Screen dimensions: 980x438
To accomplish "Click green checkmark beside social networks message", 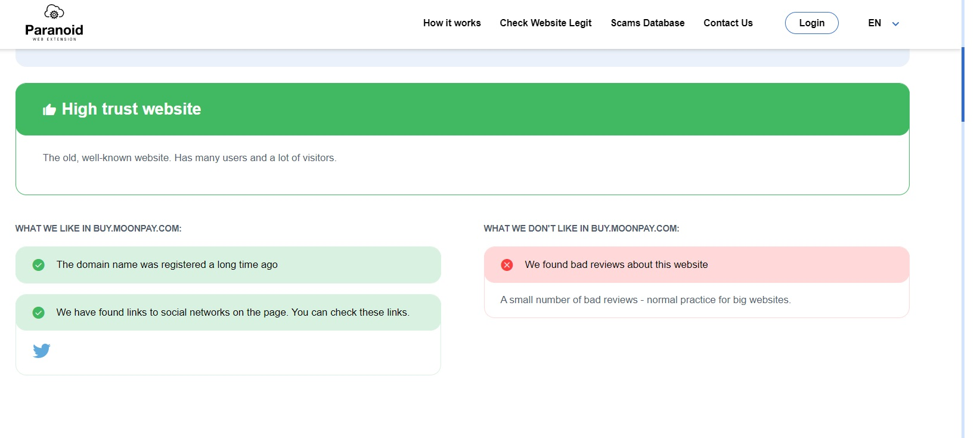I will 39,313.
